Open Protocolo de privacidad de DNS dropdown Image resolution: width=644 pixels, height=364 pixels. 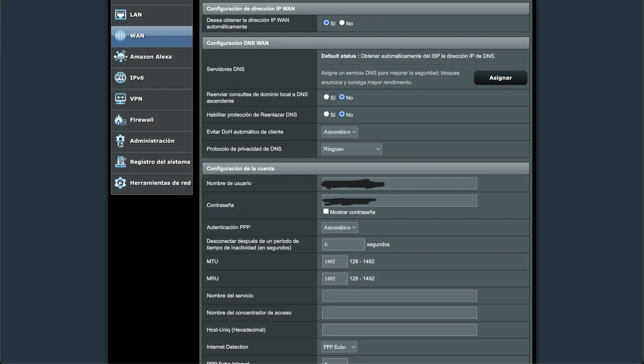click(352, 149)
